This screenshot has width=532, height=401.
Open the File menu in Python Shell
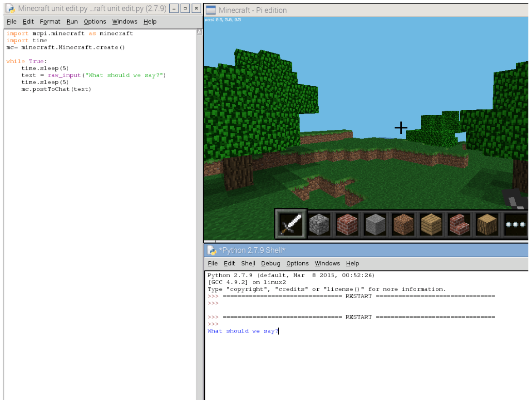213,264
